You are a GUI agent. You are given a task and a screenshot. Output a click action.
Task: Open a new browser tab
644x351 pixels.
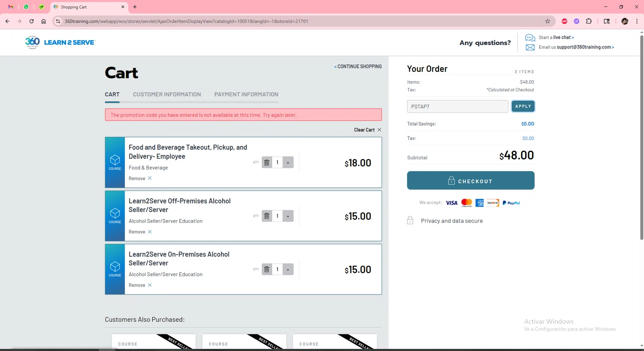[135, 7]
